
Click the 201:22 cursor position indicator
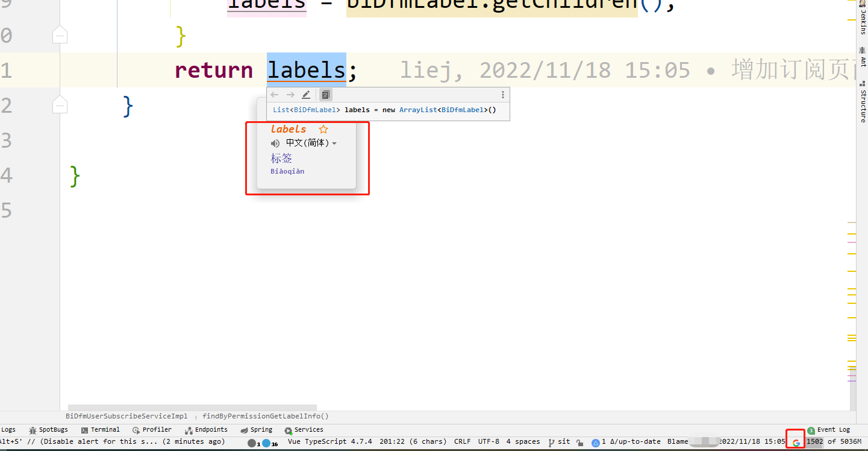413,442
